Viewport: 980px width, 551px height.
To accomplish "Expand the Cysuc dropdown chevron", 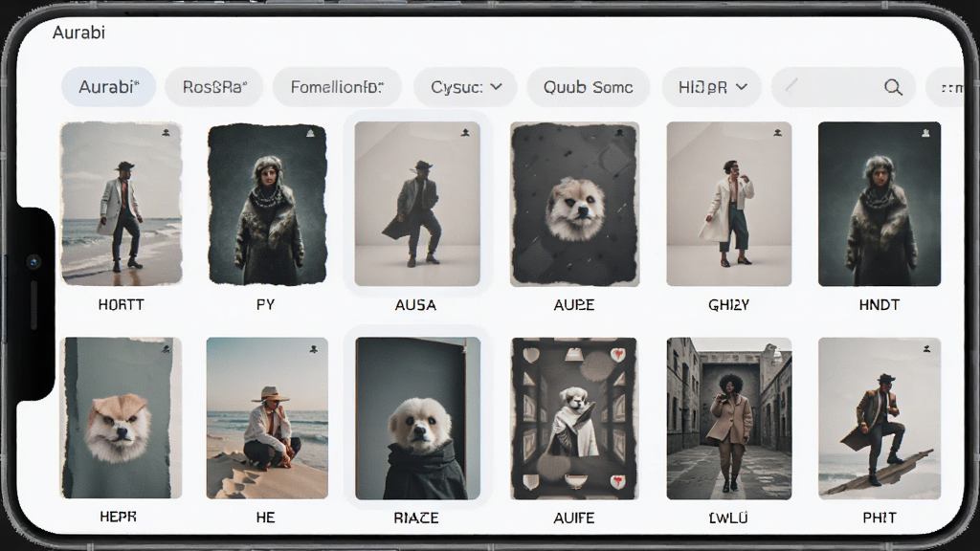I will tap(497, 87).
